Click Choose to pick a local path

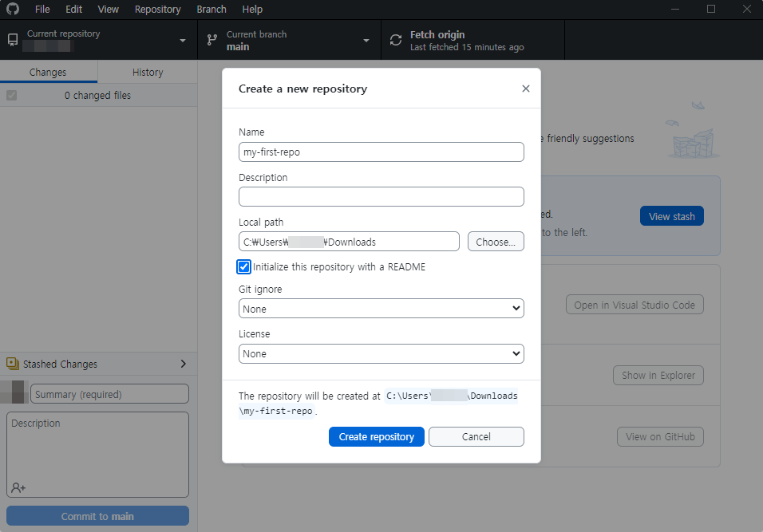tap(496, 241)
